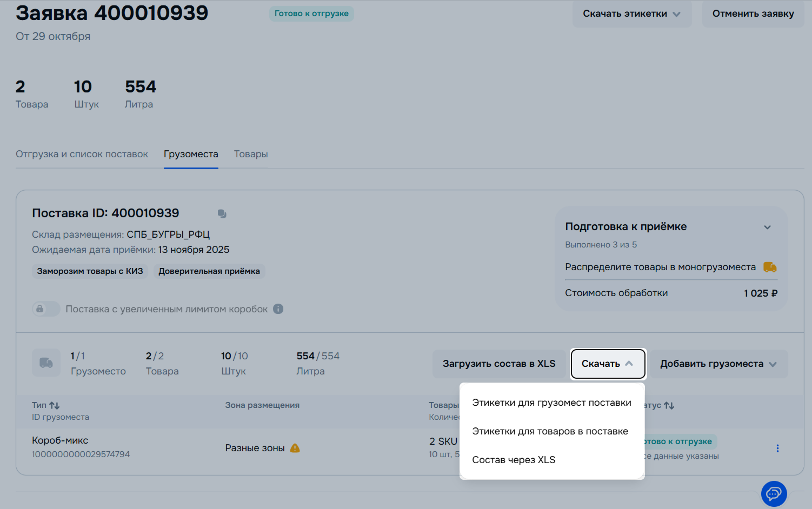Switch to the Товары tab
This screenshot has width=812, height=509.
click(x=251, y=154)
